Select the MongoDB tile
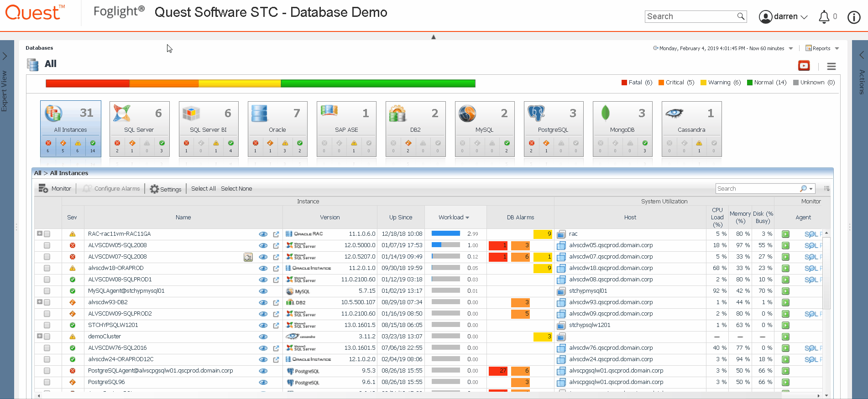The height and width of the screenshot is (399, 868). [x=622, y=129]
